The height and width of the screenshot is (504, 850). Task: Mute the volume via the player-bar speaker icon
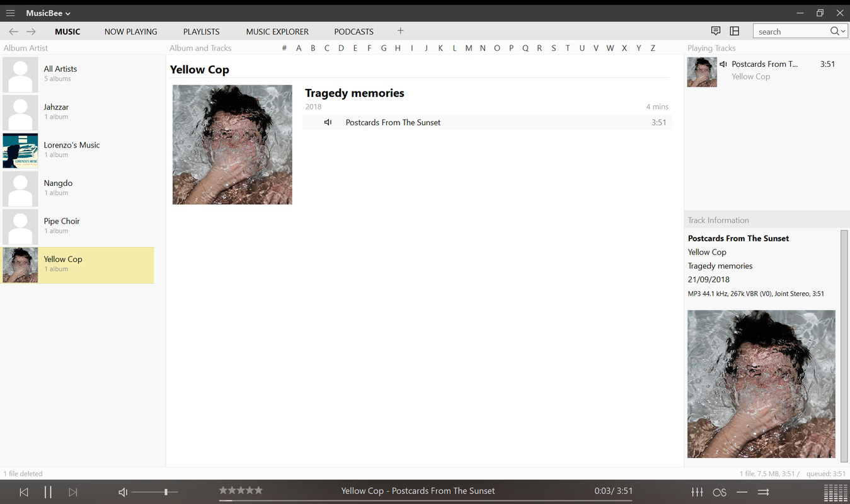(123, 492)
